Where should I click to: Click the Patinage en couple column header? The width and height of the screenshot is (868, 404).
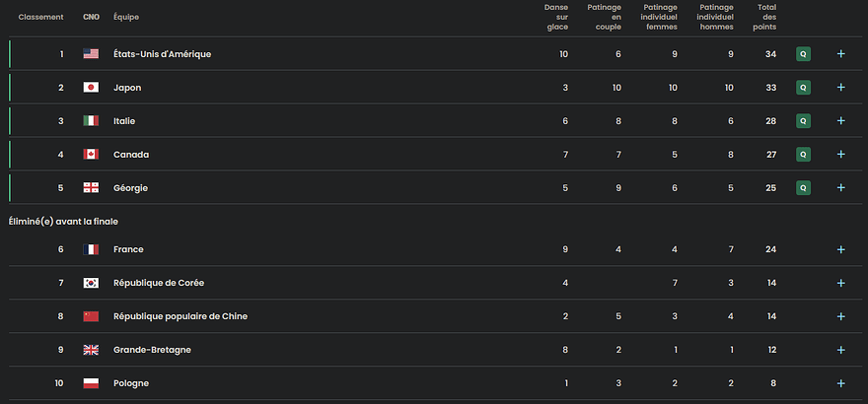(604, 17)
